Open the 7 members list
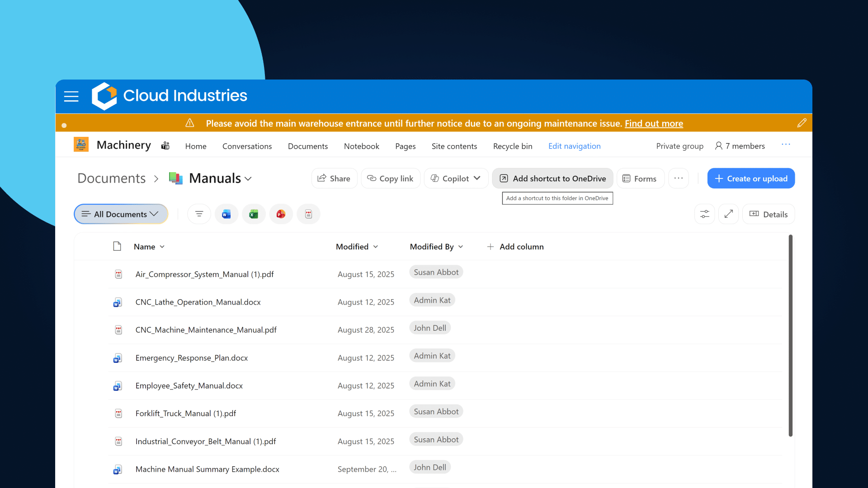868x488 pixels. click(740, 146)
